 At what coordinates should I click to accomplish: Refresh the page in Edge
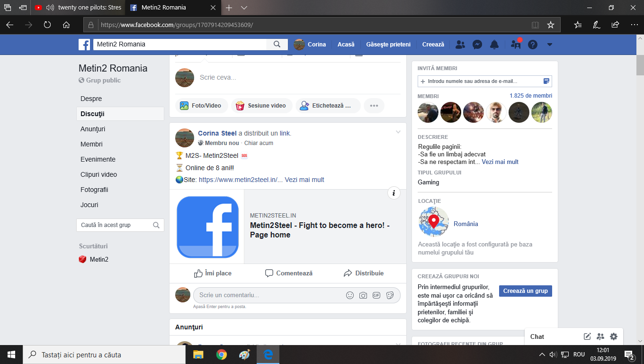click(x=47, y=25)
